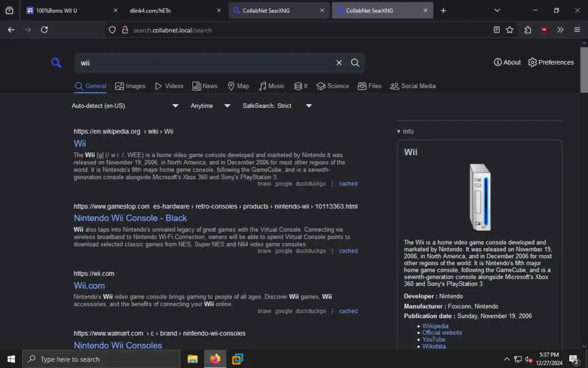588x368 pixels.
Task: Open more options menu on Wii.com result
Action: (x=333, y=311)
